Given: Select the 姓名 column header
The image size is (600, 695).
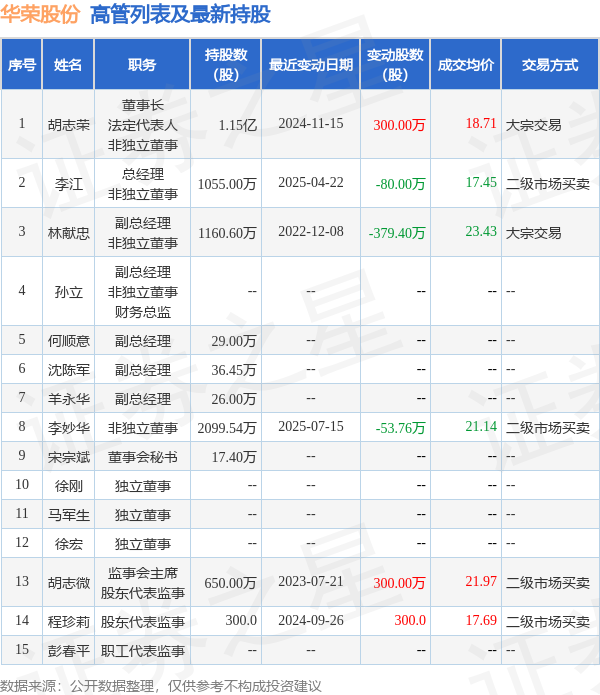Looking at the screenshot, I should (x=68, y=65).
